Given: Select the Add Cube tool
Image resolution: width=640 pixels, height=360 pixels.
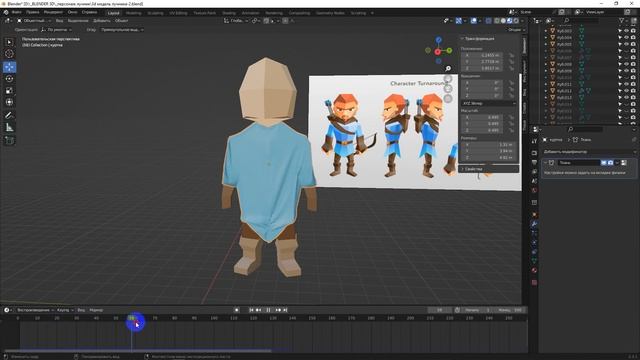Looking at the screenshot, I should click(9, 140).
